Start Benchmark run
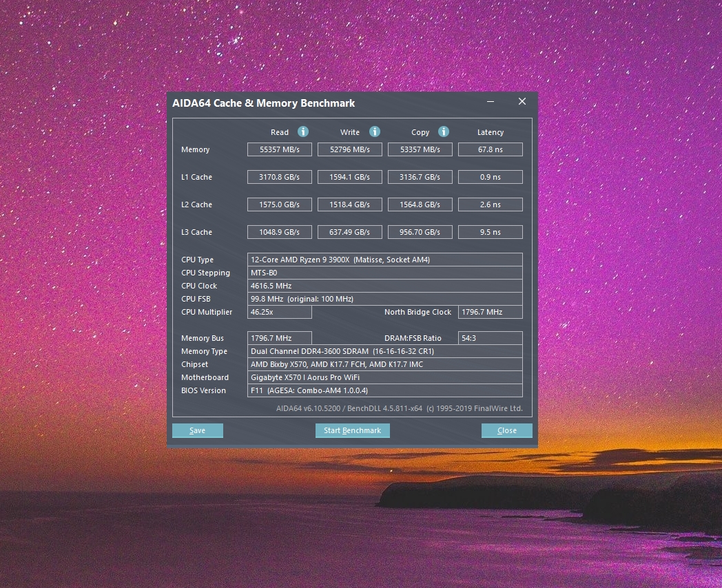 [x=352, y=430]
